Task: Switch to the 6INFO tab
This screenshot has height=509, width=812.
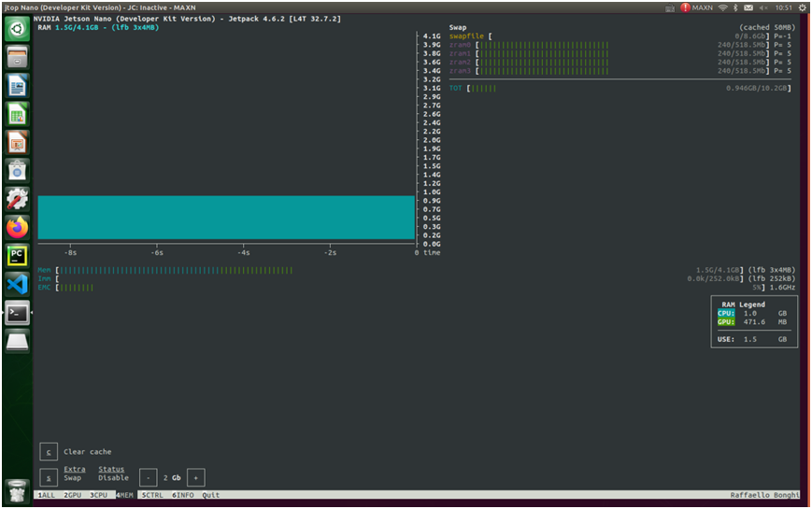Action: coord(183,495)
